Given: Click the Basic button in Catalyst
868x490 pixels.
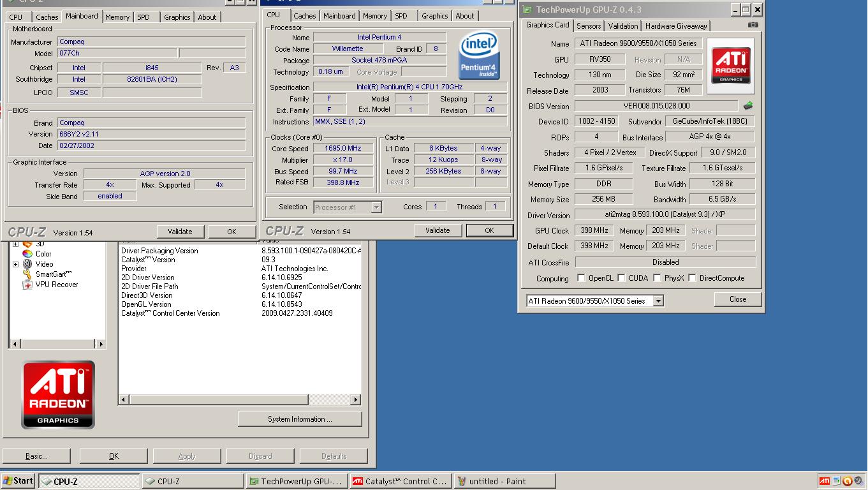Looking at the screenshot, I should tap(36, 456).
